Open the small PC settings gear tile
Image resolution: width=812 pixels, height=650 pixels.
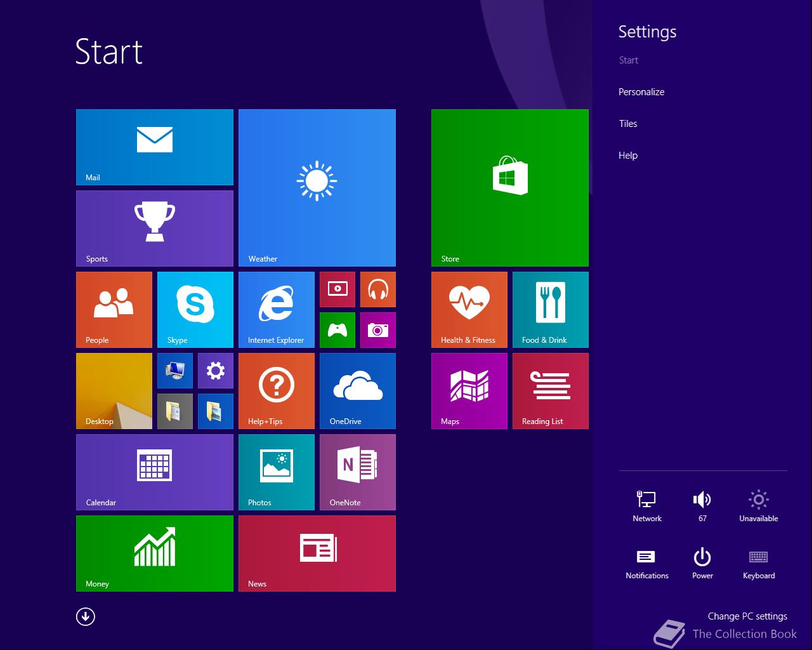click(216, 371)
